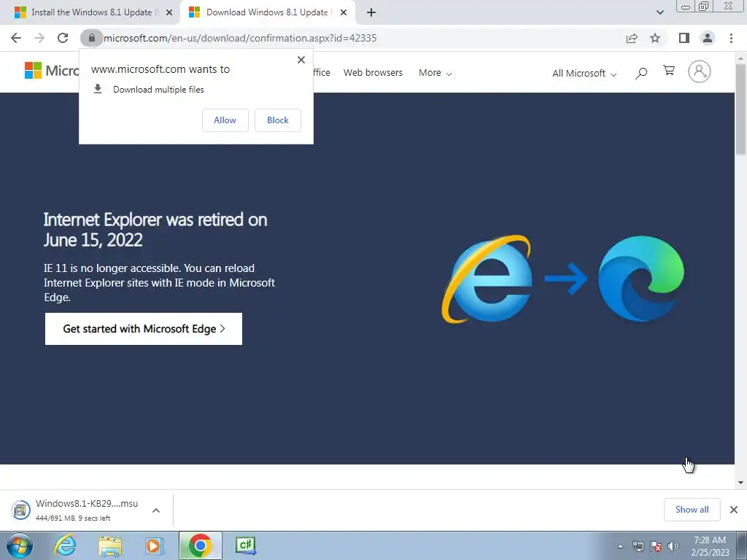Click the scrollbar down arrow
747x560 pixels.
740,483
